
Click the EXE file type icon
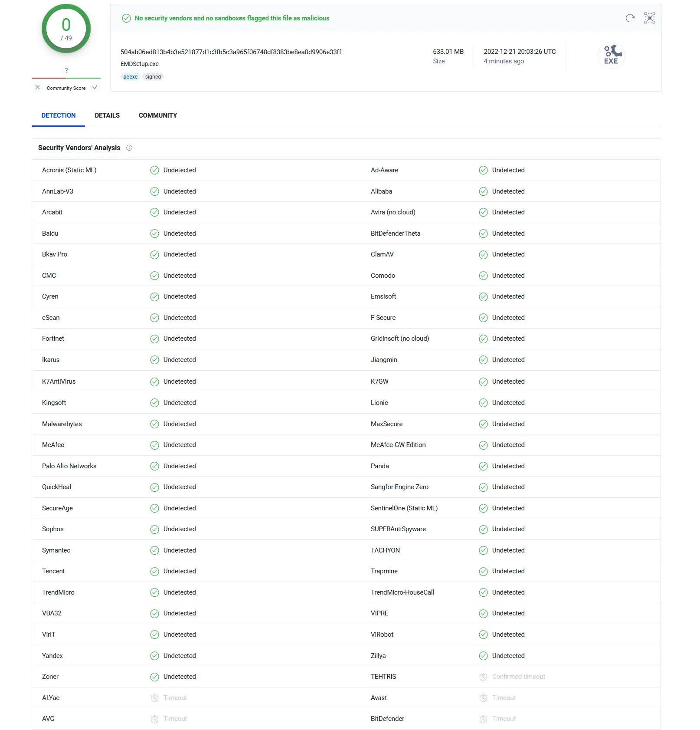coord(611,56)
